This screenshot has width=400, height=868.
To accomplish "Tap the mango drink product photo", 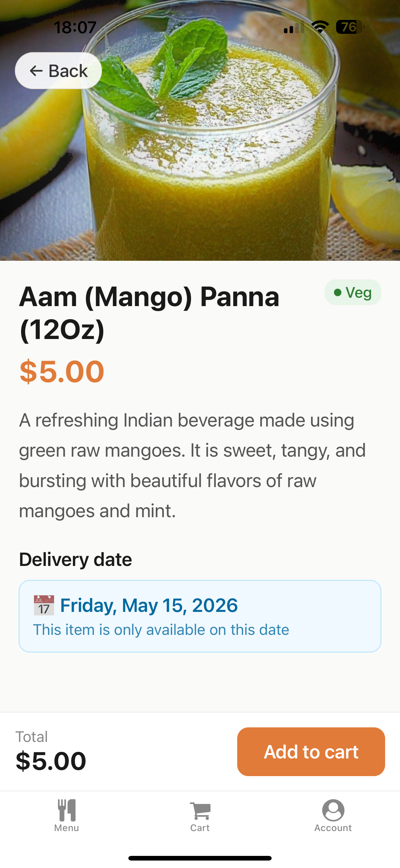I will click(200, 130).
